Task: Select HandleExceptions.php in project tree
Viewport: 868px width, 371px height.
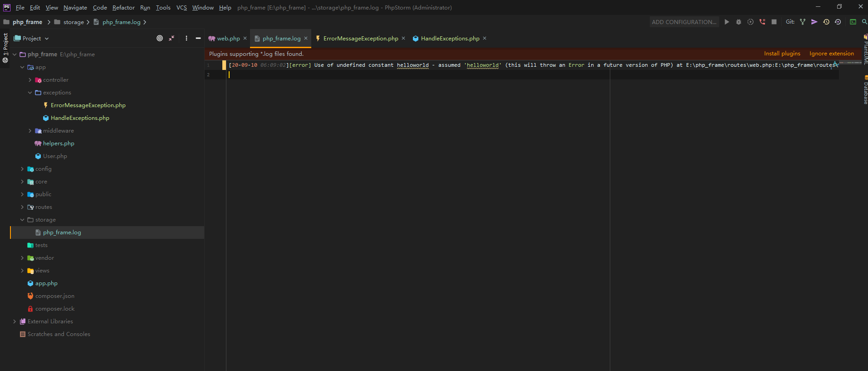Action: pos(80,118)
